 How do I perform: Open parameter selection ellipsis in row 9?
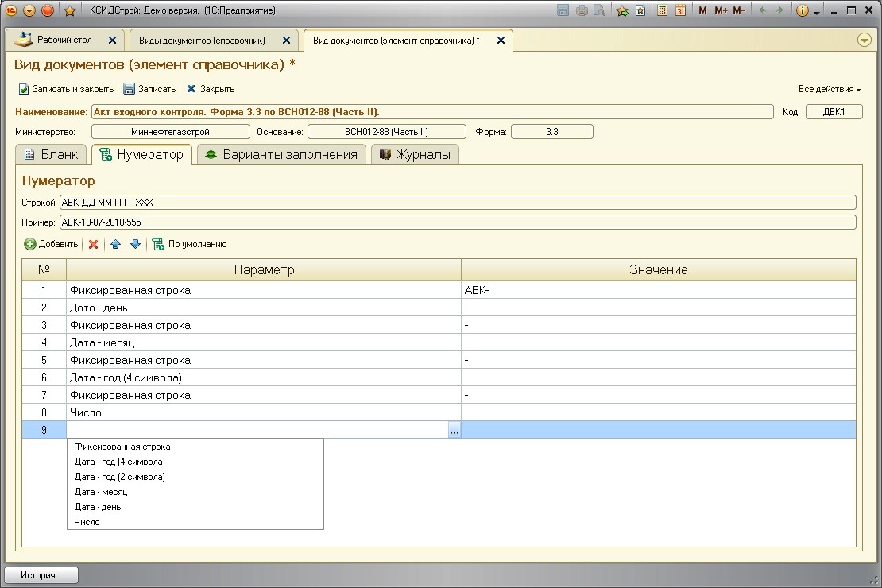454,430
